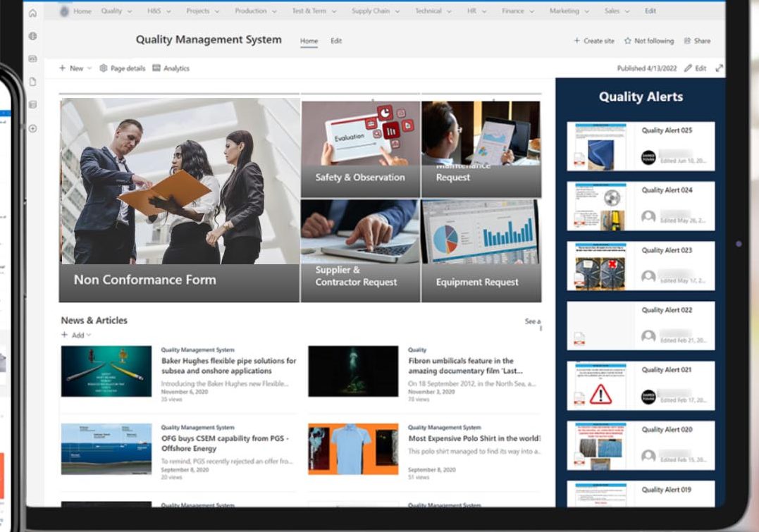The height and width of the screenshot is (532, 759).
Task: Open the home icon in left rail
Action: point(33,13)
